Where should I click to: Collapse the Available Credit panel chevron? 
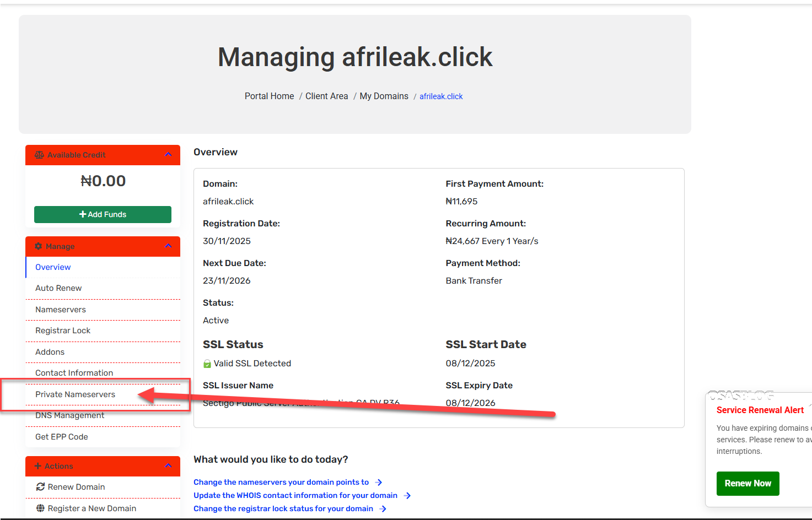click(x=168, y=155)
